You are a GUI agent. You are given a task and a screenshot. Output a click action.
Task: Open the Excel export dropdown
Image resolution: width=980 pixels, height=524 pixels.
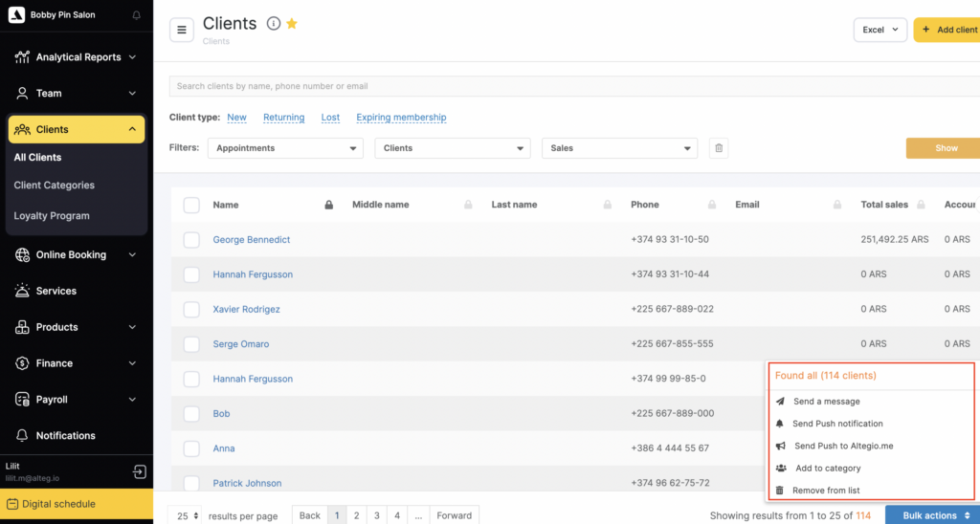pyautogui.click(x=880, y=30)
